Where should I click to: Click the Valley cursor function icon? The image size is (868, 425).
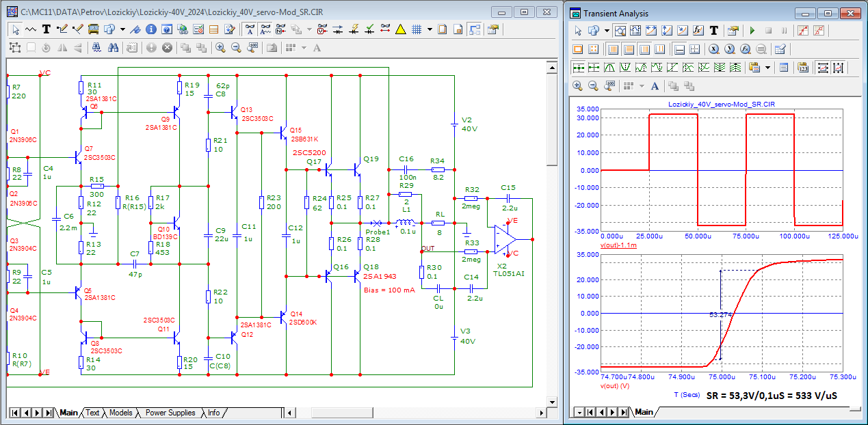624,68
